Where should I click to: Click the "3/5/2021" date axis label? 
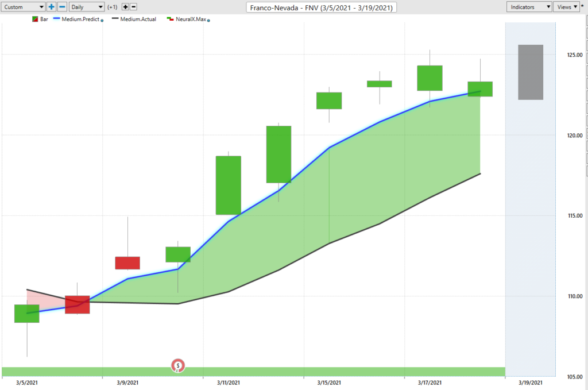click(26, 383)
